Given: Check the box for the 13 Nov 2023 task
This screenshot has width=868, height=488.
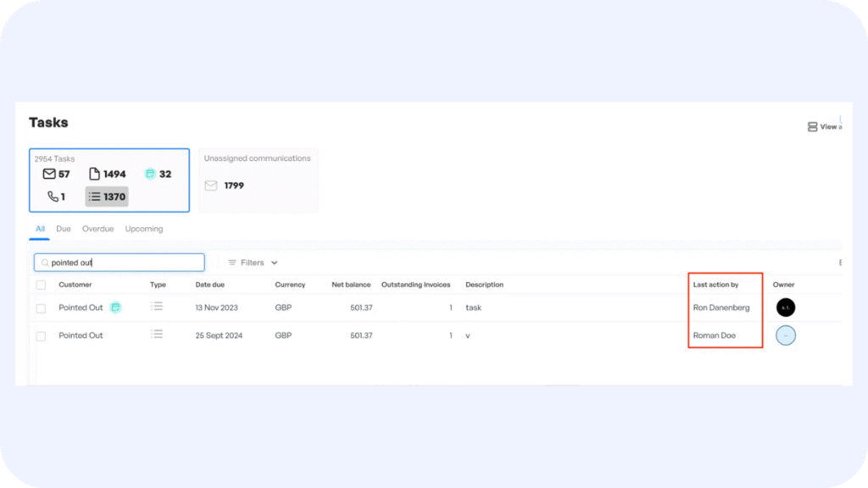Looking at the screenshot, I should pos(41,308).
